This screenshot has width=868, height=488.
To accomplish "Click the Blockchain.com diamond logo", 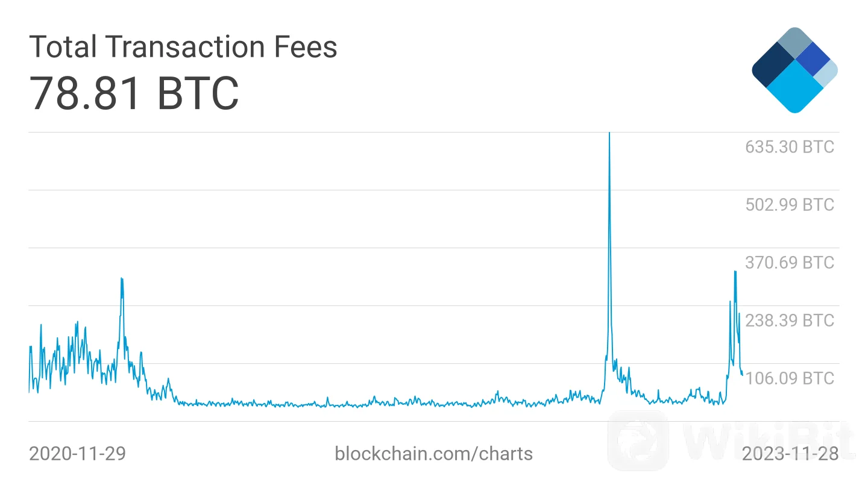I will pos(794,70).
